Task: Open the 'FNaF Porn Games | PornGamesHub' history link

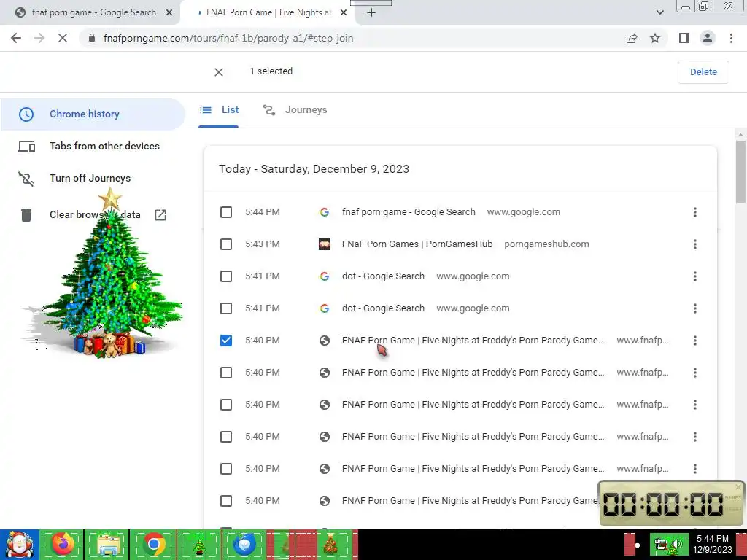Action: (417, 244)
